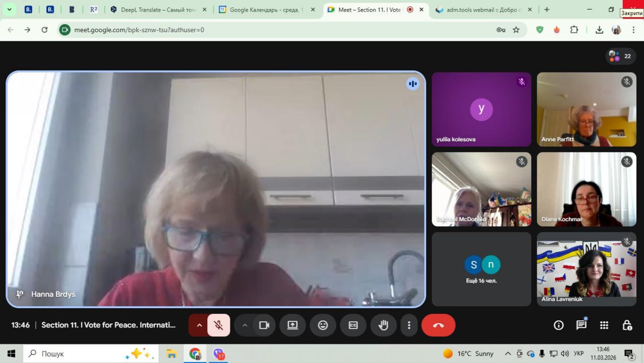Viewport: 644px width, 363px height.
Task: Open meeting details info icon
Action: tap(558, 325)
